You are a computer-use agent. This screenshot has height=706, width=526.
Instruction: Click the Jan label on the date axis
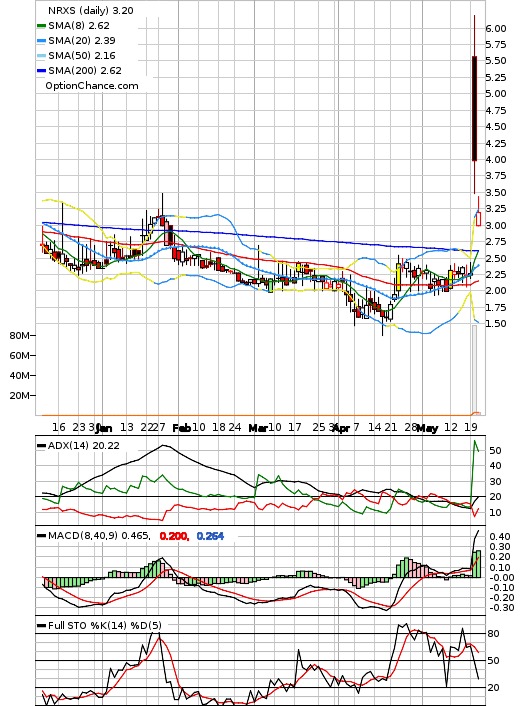click(104, 428)
